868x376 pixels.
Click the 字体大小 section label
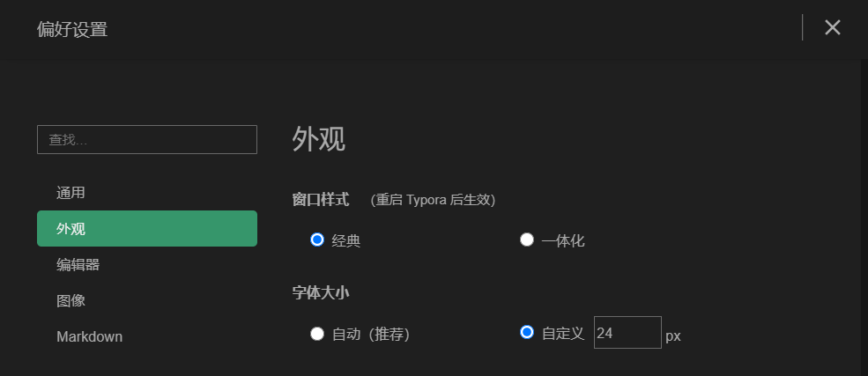click(321, 292)
